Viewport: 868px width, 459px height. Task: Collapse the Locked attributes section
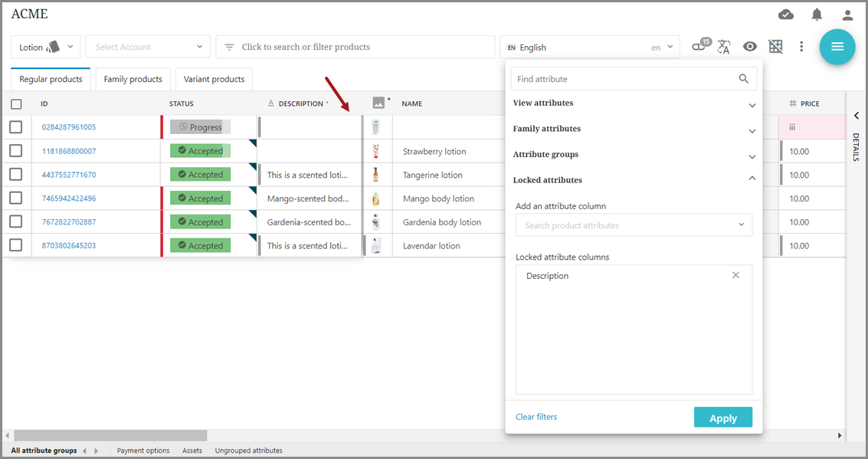[x=752, y=179]
